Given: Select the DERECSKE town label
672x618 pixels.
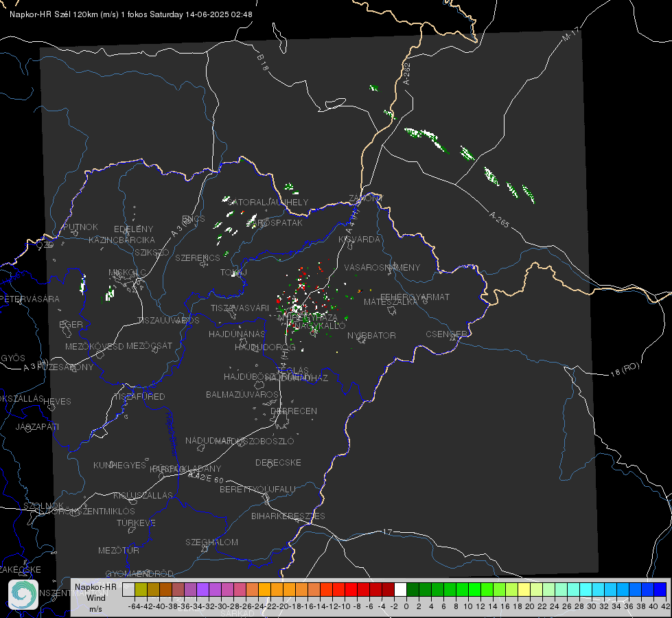Looking at the screenshot, I should coord(278,462).
